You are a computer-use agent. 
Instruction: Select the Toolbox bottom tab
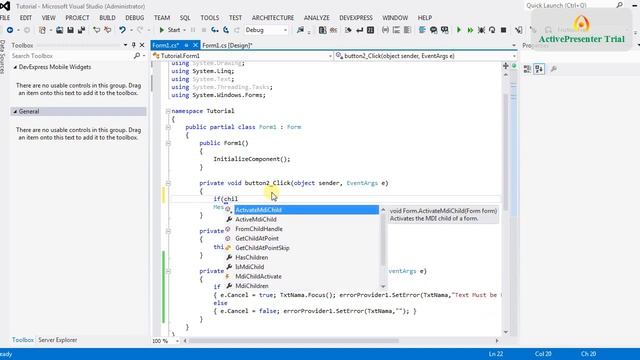click(23, 340)
